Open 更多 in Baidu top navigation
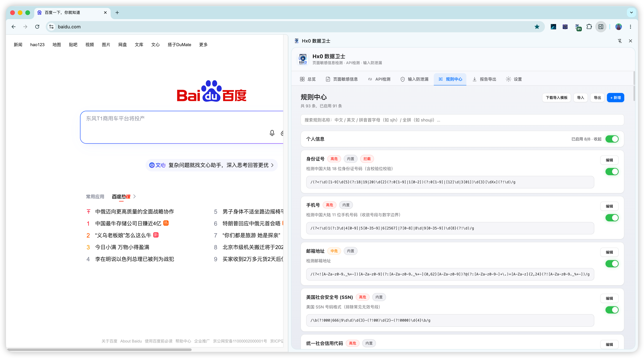Image resolution: width=644 pixels, height=358 pixels. click(x=203, y=45)
